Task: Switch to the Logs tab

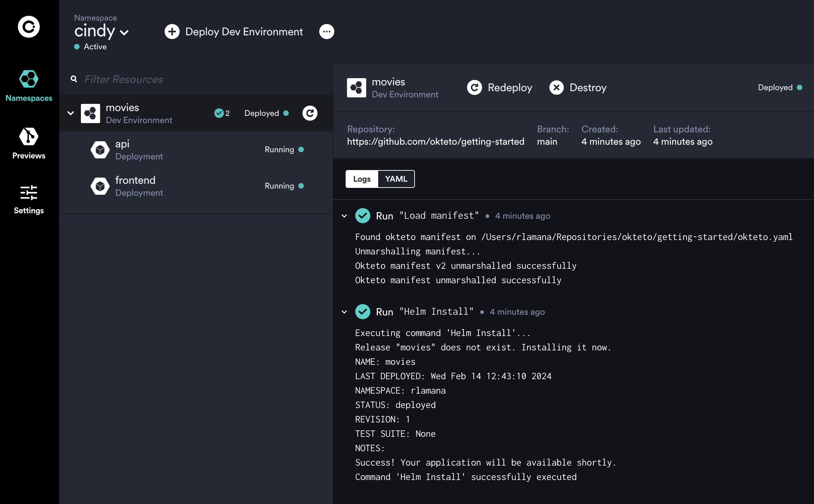Action: [x=362, y=179]
